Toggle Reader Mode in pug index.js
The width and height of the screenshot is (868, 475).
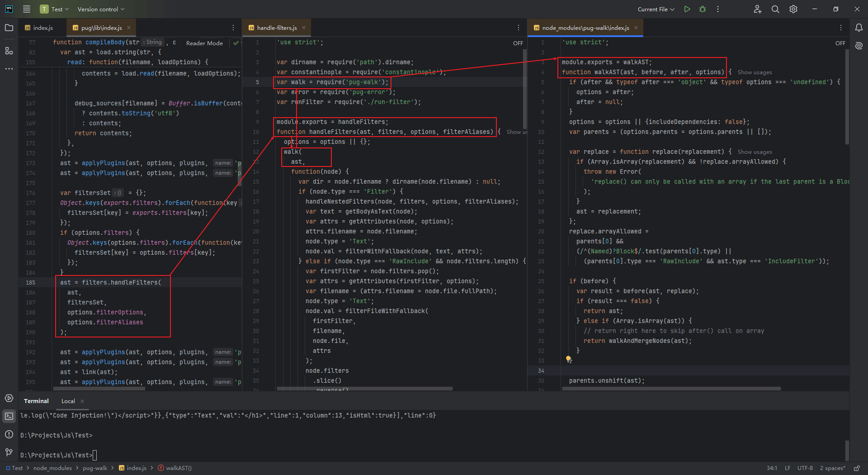tap(204, 43)
